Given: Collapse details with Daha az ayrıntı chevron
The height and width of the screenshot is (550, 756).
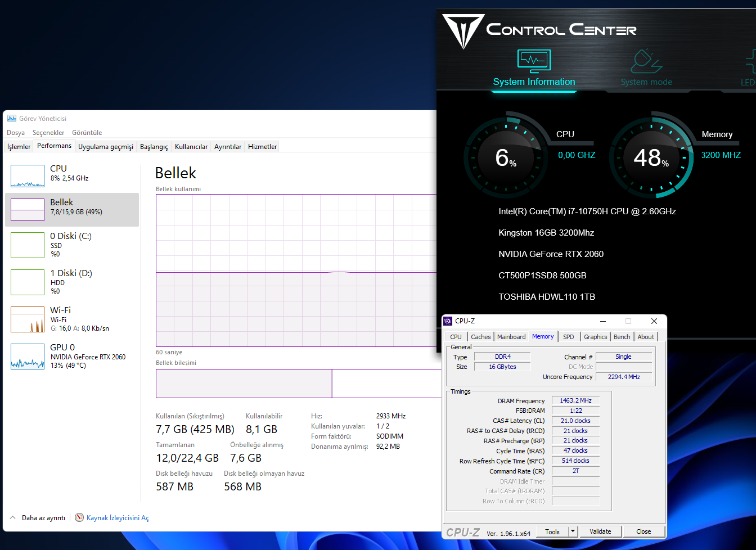Looking at the screenshot, I should tap(13, 517).
